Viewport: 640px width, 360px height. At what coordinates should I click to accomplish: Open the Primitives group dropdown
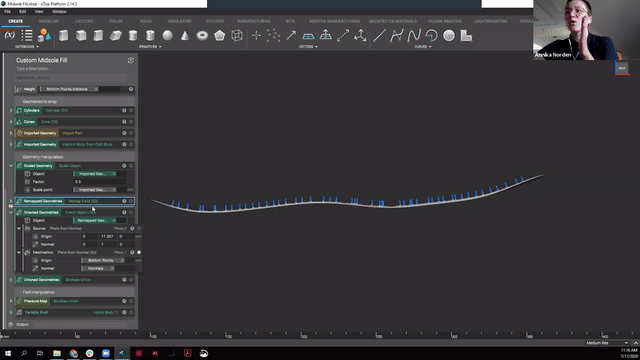pos(150,47)
